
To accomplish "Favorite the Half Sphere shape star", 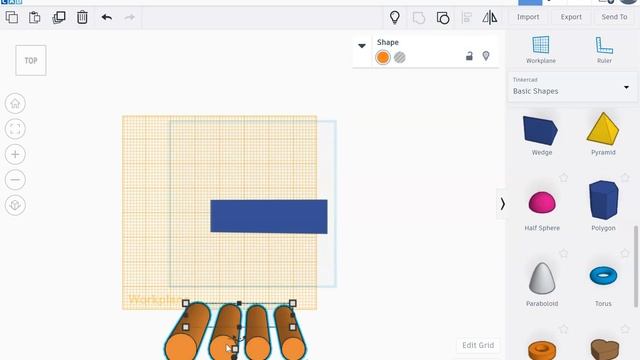I will (x=564, y=178).
